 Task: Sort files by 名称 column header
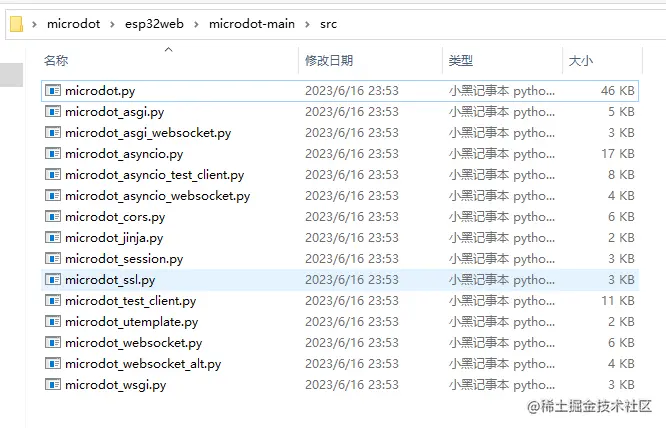coord(56,60)
